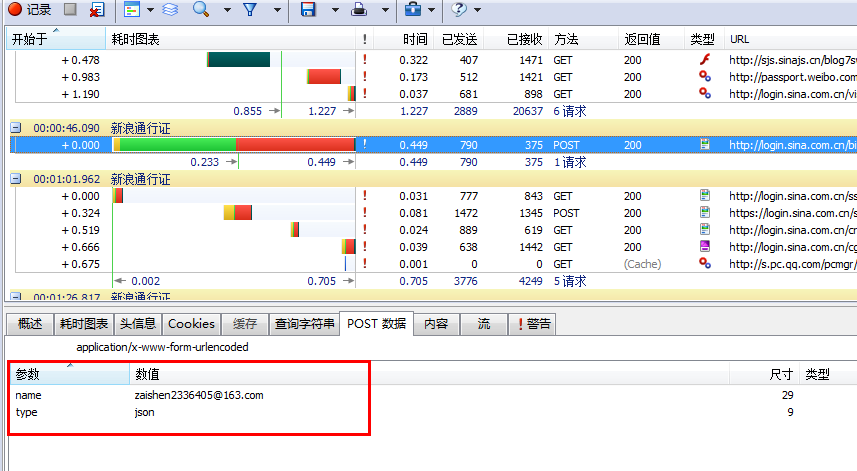
Task: Save the log with the floppy disk icon
Action: coord(308,9)
